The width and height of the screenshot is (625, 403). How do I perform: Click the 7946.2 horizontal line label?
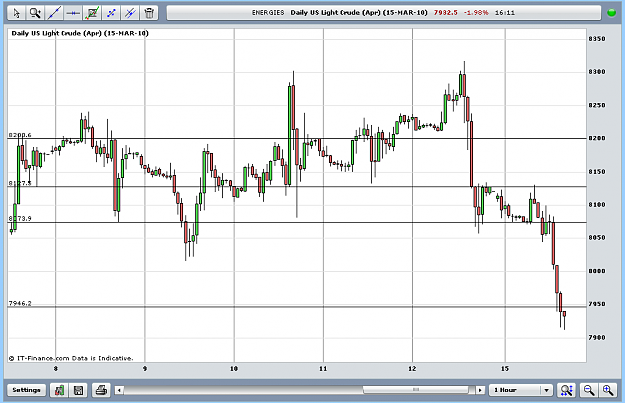[x=20, y=303]
